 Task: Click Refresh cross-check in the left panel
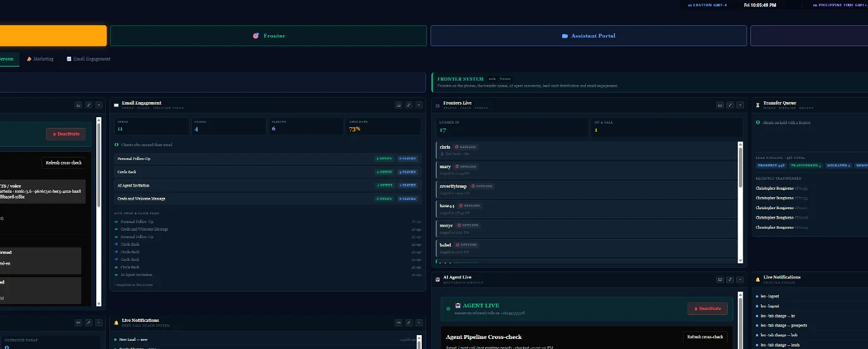coord(64,163)
